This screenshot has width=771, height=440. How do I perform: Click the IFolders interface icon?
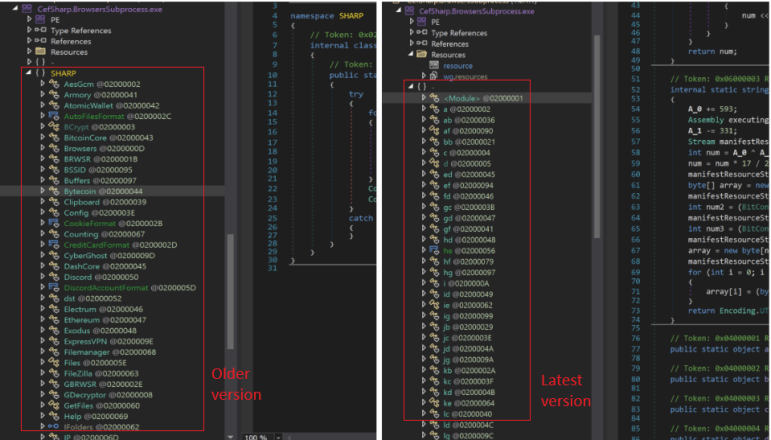54,427
